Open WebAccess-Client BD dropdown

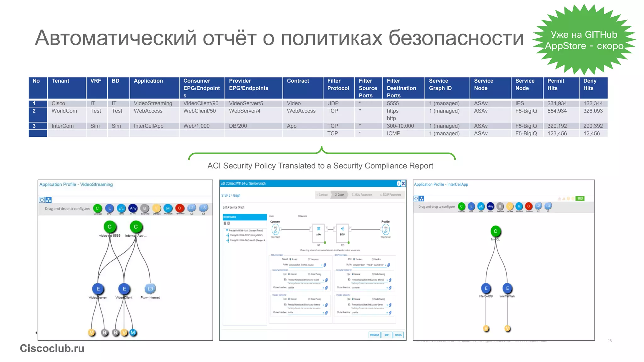(323, 280)
